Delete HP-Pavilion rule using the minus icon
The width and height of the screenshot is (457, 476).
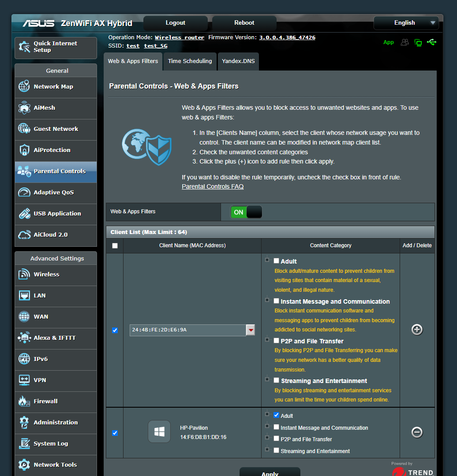coord(417,432)
